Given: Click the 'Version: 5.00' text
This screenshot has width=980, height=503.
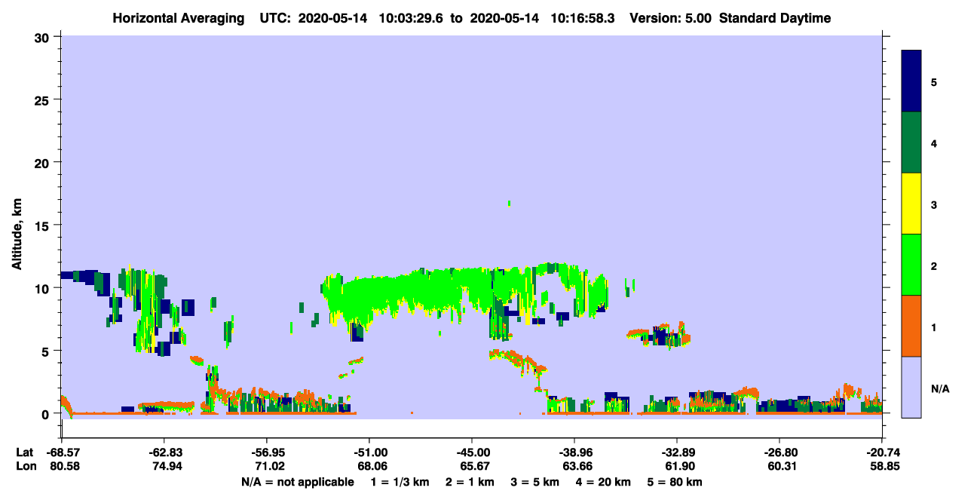Looking at the screenshot, I should pos(672,18).
